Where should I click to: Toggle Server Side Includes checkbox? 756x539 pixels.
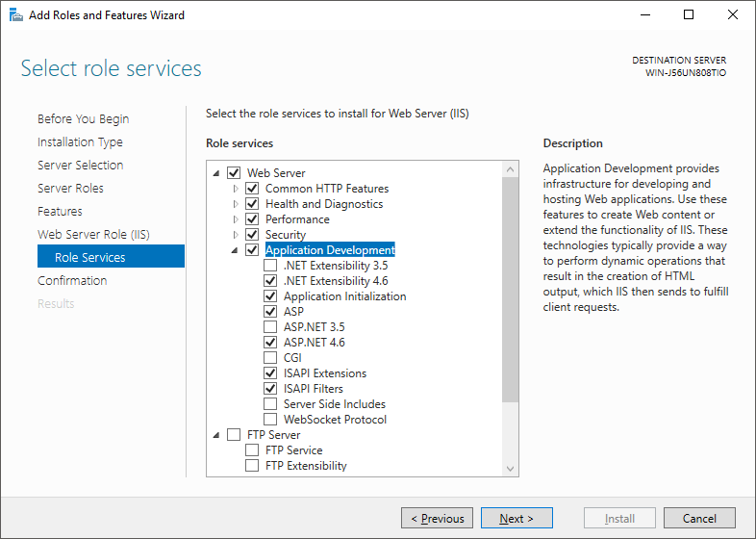[270, 404]
